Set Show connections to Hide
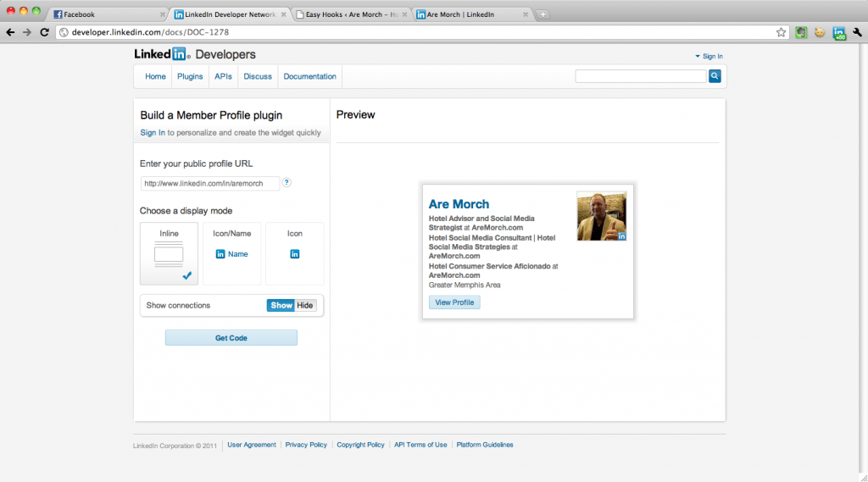This screenshot has height=482, width=868. (x=305, y=306)
